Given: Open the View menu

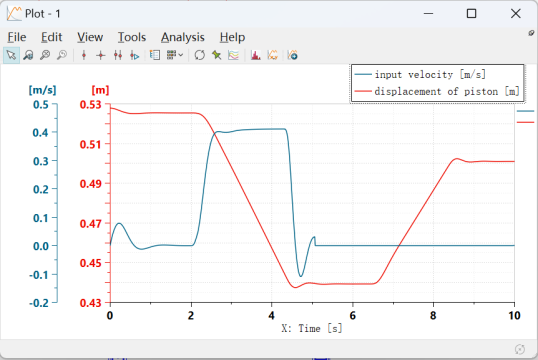Looking at the screenshot, I should [x=90, y=37].
